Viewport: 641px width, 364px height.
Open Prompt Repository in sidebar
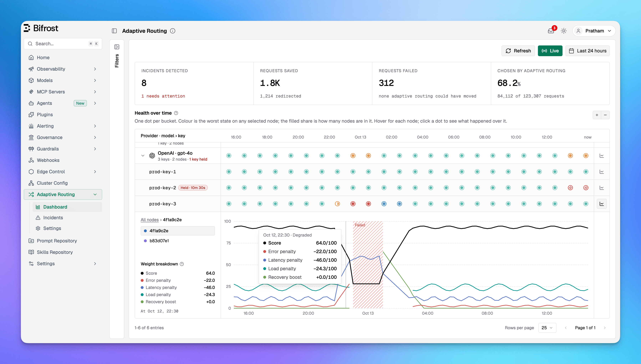click(63, 241)
